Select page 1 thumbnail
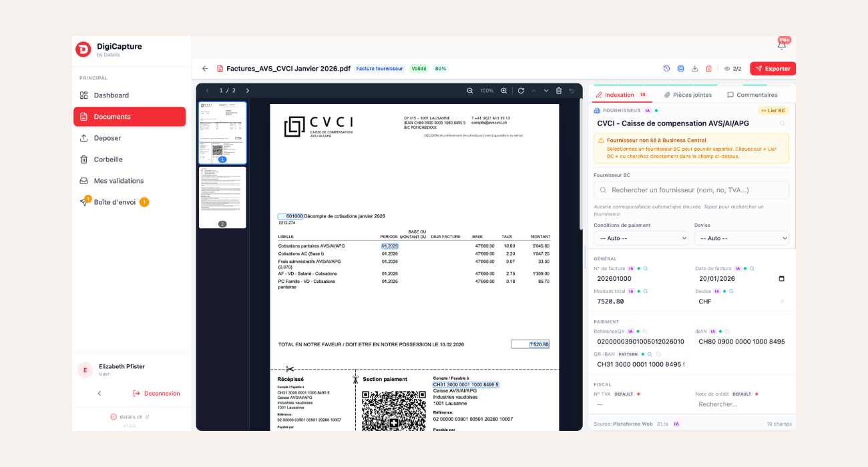The height and width of the screenshot is (467, 868). tap(222, 132)
